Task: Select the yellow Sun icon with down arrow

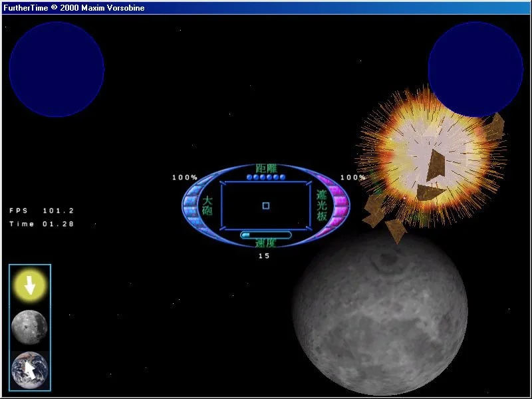Action: (29, 285)
